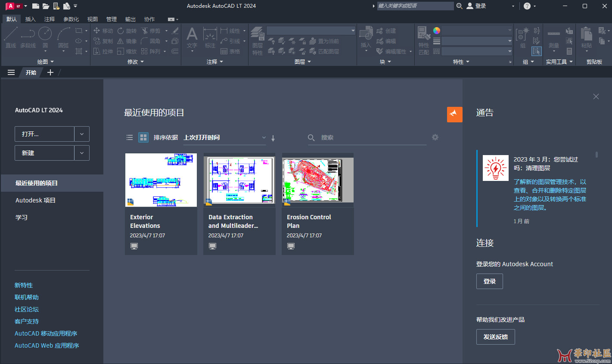Choose the Move (移动) command
Viewport: 612px width, 364px height.
coord(103,31)
